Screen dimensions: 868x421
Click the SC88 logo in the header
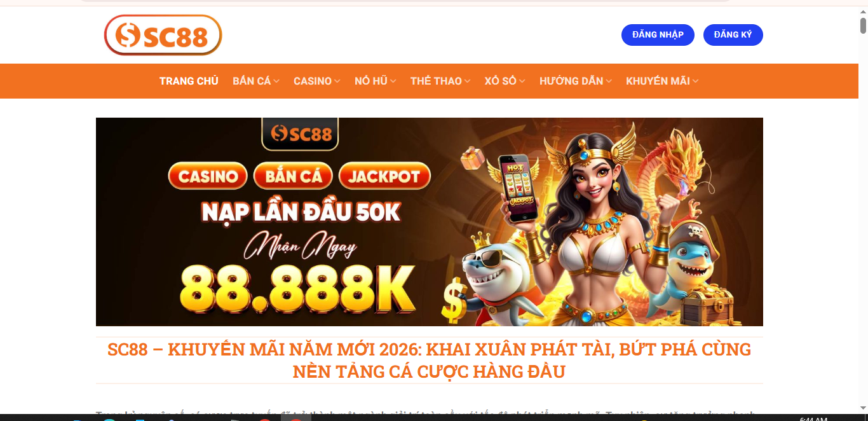tap(163, 35)
